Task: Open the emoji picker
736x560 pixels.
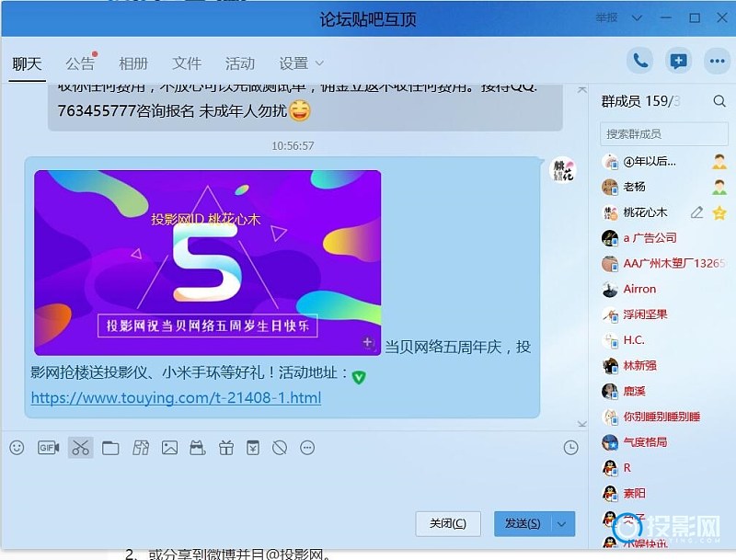Action: click(17, 448)
